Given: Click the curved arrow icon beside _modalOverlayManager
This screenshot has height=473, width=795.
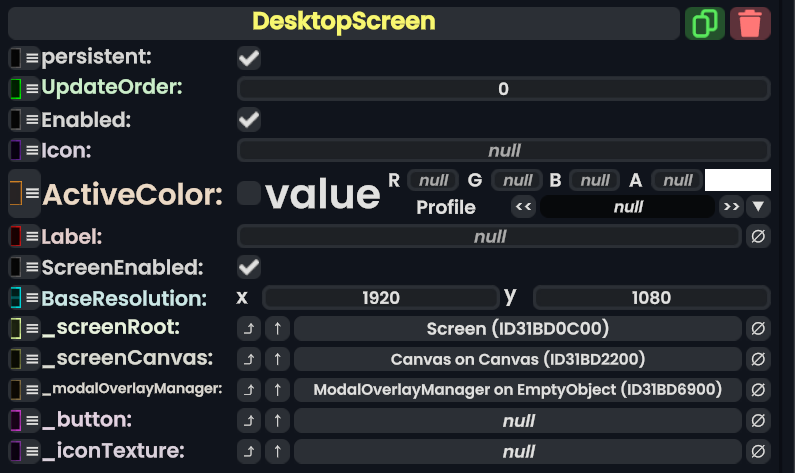Looking at the screenshot, I should (x=249, y=390).
